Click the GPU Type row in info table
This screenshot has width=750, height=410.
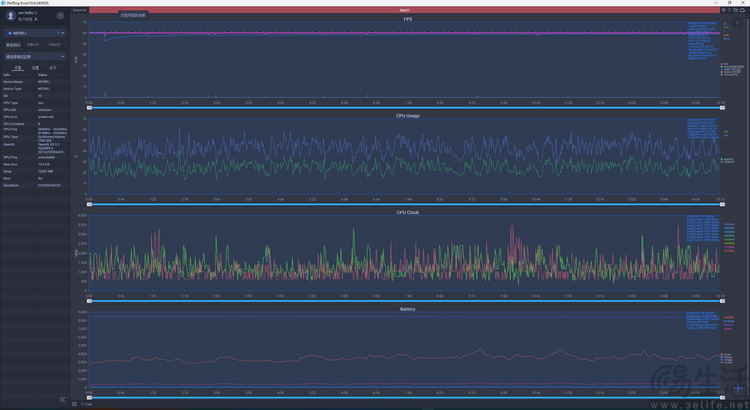35,138
